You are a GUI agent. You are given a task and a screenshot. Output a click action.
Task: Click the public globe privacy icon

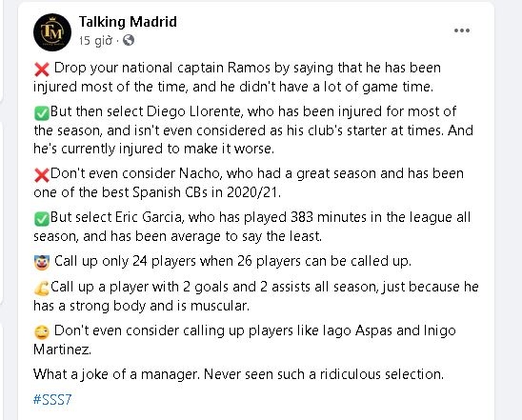(129, 40)
